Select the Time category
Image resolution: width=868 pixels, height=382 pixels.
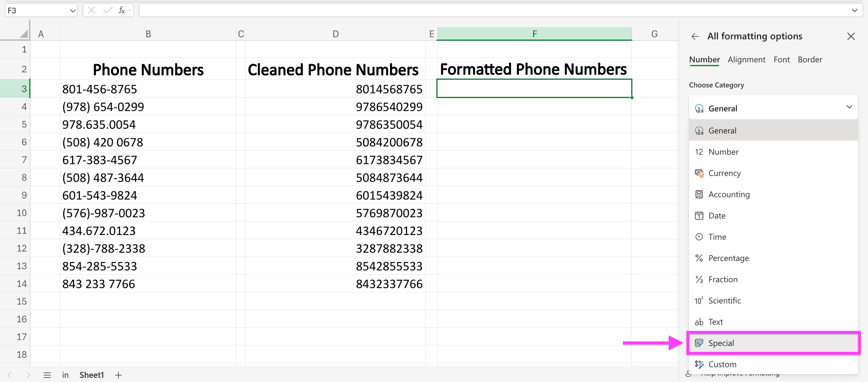click(x=773, y=236)
